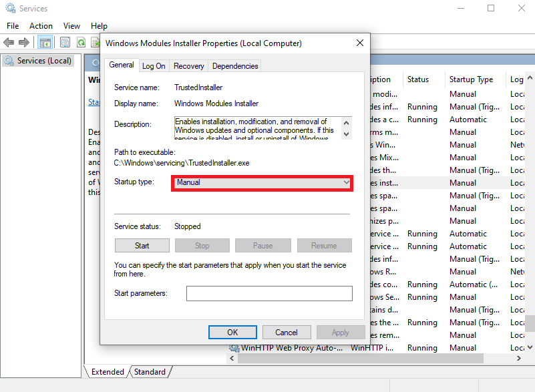The height and width of the screenshot is (392, 535).
Task: Click the WinHTTP Web Proxy Auto service gear icon
Action: 234,348
